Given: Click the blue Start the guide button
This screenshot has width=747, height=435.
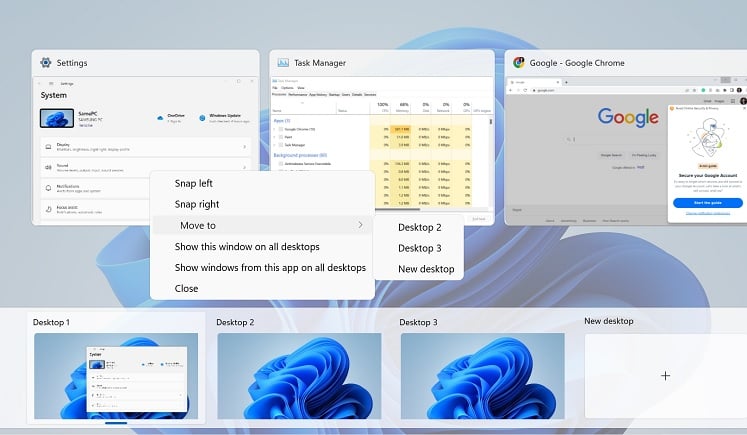Looking at the screenshot, I should tap(707, 203).
